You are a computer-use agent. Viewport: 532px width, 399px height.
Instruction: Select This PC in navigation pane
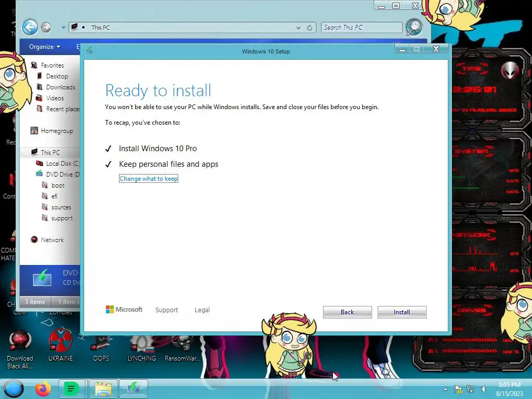(50, 152)
